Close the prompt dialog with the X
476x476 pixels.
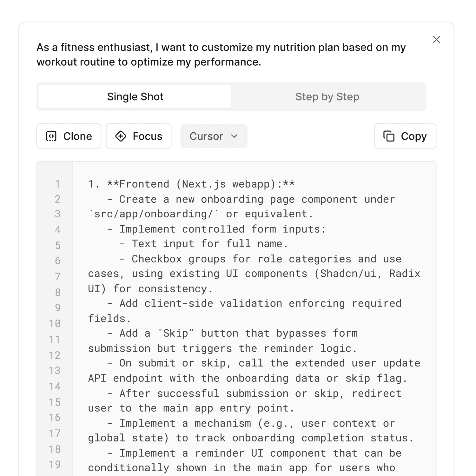point(436,40)
